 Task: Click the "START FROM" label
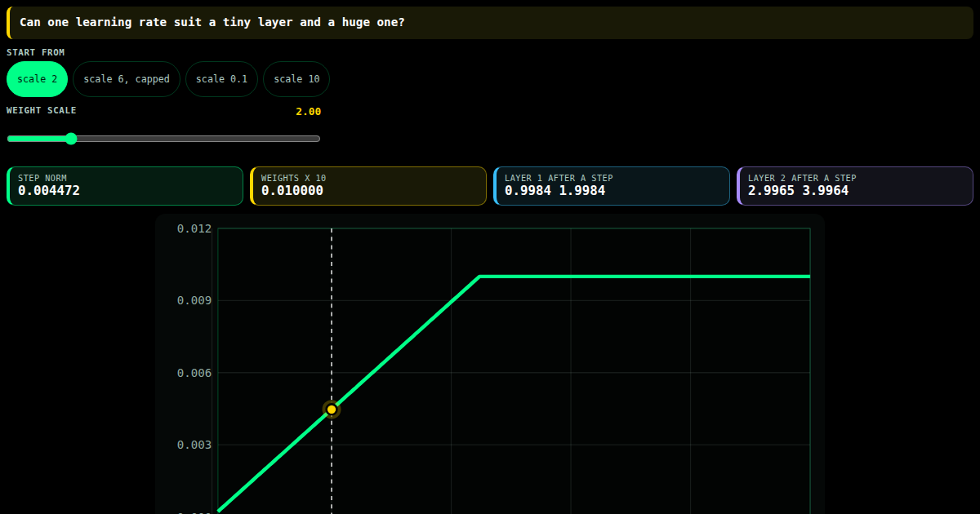pos(36,53)
